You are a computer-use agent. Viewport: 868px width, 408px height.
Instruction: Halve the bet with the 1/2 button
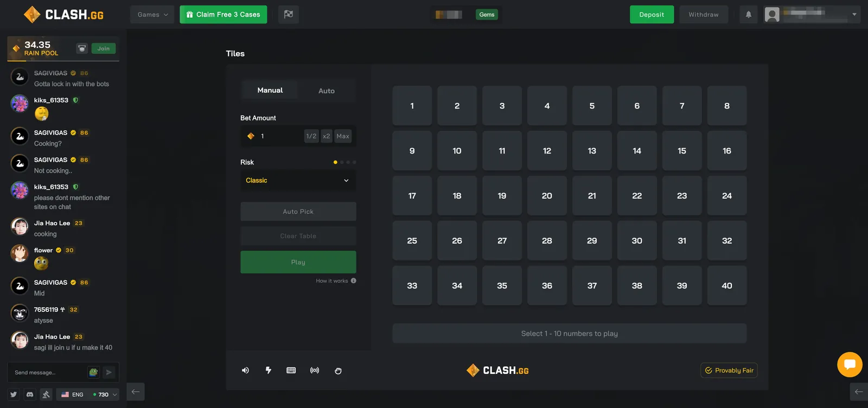[x=311, y=136]
